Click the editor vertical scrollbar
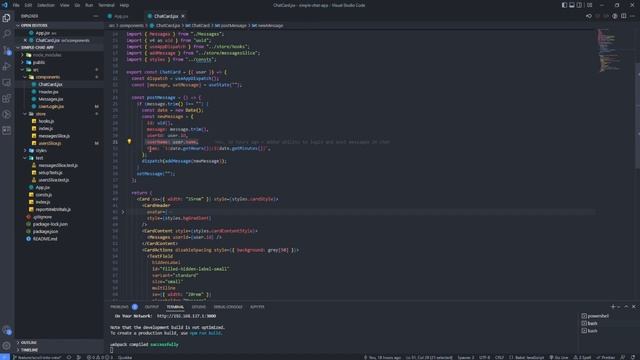 pyautogui.click(x=638, y=115)
